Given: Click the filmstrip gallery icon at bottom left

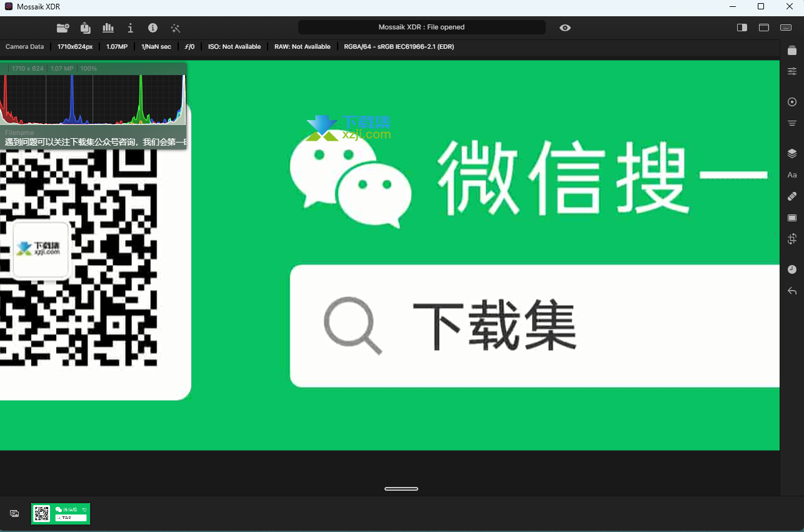Looking at the screenshot, I should click(x=14, y=513).
